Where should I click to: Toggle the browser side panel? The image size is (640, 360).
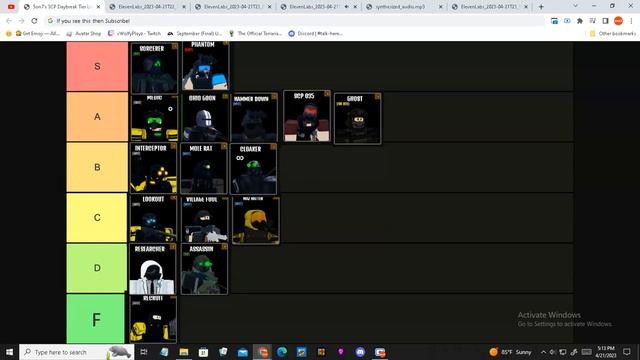click(x=605, y=21)
